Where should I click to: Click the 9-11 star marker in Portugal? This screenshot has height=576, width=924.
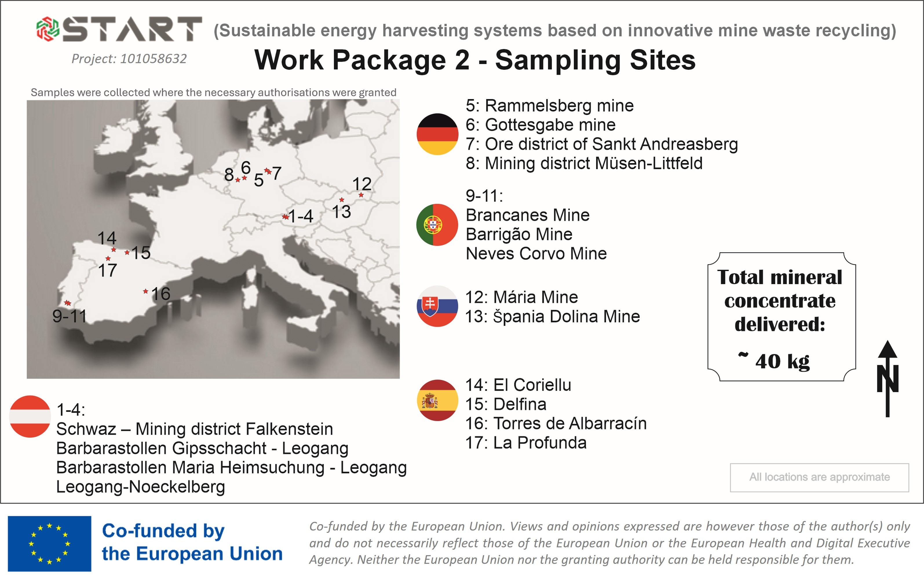point(68,303)
